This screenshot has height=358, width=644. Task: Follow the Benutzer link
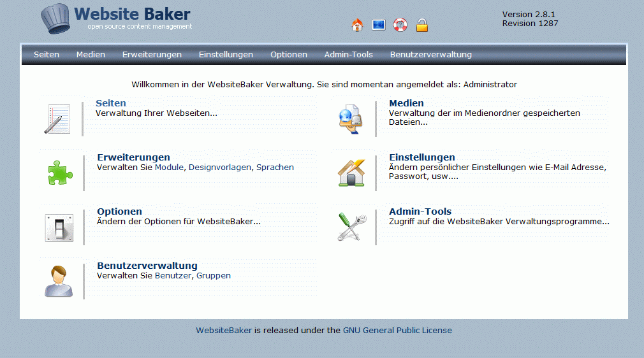click(173, 275)
